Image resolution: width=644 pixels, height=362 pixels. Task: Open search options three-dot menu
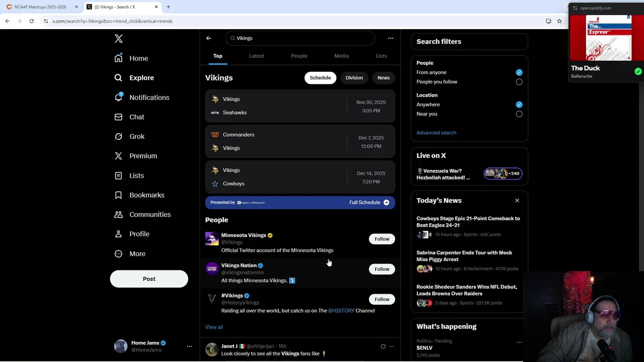click(x=390, y=38)
